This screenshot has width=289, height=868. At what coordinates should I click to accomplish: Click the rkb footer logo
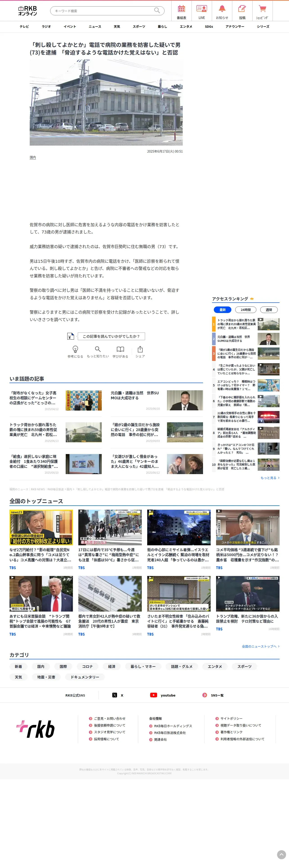tap(36, 729)
